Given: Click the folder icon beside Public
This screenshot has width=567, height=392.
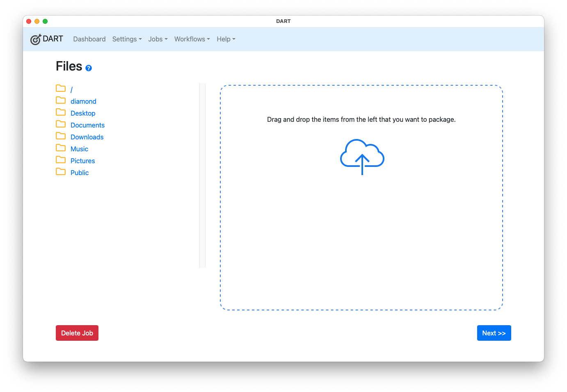Looking at the screenshot, I should [61, 172].
